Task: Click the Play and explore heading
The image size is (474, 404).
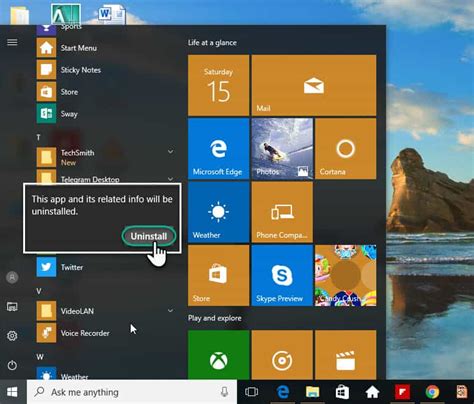Action: point(215,318)
